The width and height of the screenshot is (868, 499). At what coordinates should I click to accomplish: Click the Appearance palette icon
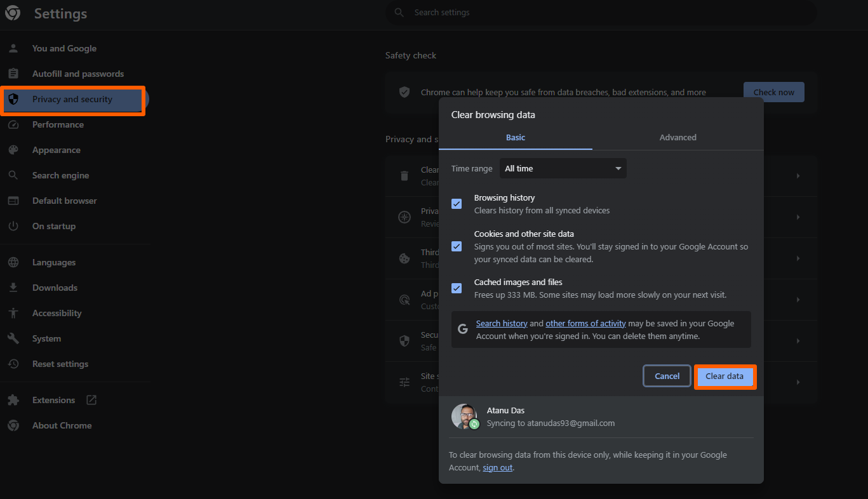pos(13,150)
